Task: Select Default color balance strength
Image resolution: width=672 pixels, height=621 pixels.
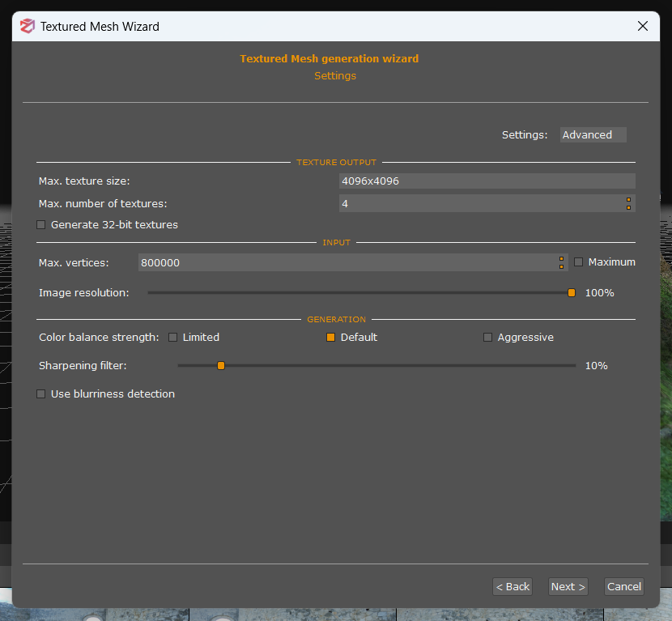Action: 331,338
